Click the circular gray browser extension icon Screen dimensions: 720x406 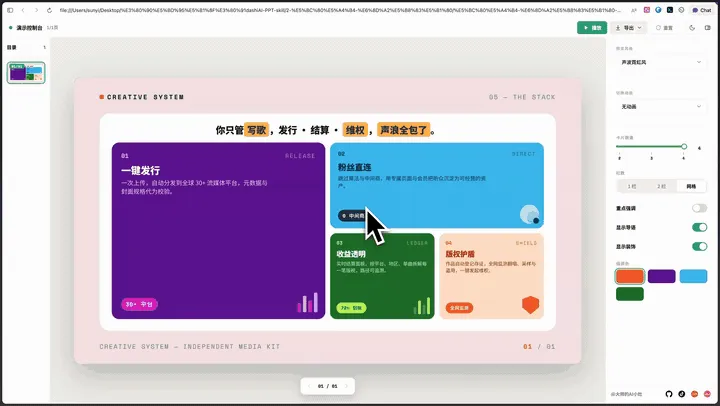click(681, 10)
